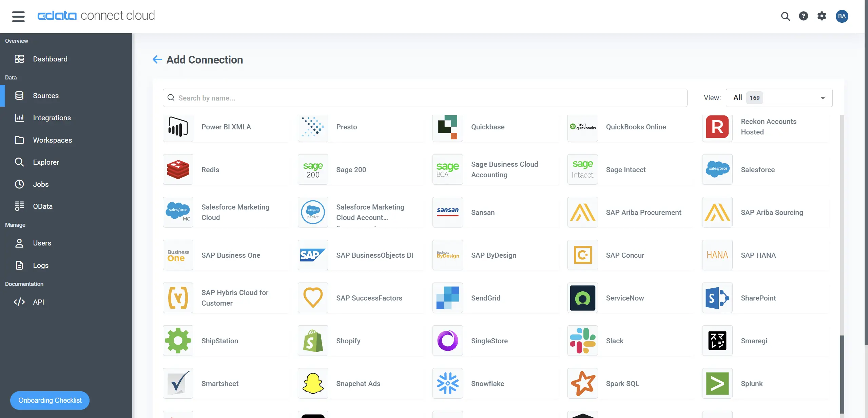The width and height of the screenshot is (868, 418).
Task: Open the Jobs section in the sidebar
Action: [41, 184]
